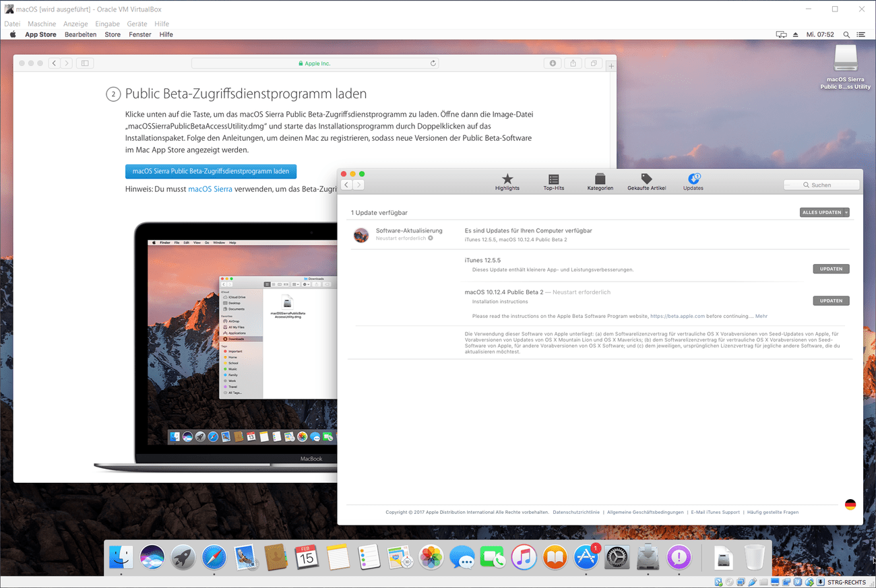This screenshot has height=588, width=876.
Task: Expand the ALLES UPDATEN dropdown arrow
Action: (x=846, y=212)
